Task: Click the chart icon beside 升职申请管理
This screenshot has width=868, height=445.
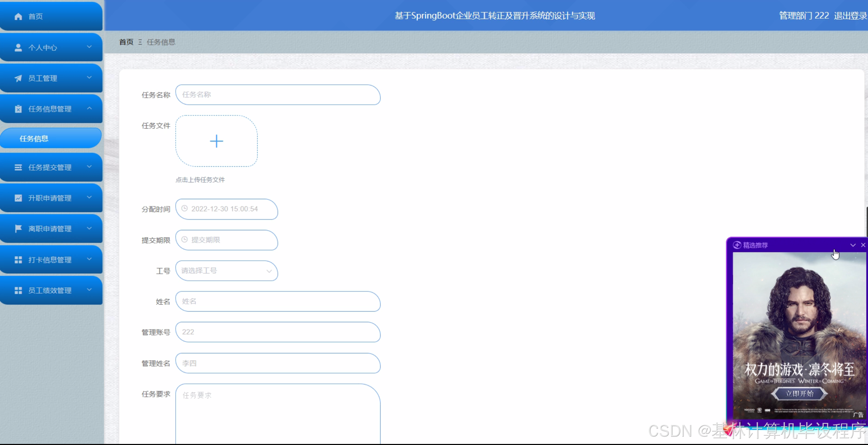Action: click(x=18, y=198)
